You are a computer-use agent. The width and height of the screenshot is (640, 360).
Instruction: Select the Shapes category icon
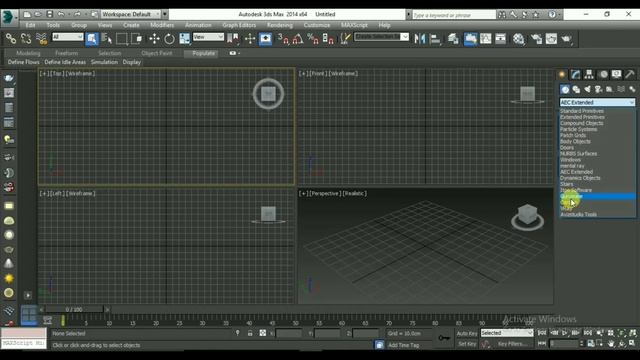[x=576, y=89]
